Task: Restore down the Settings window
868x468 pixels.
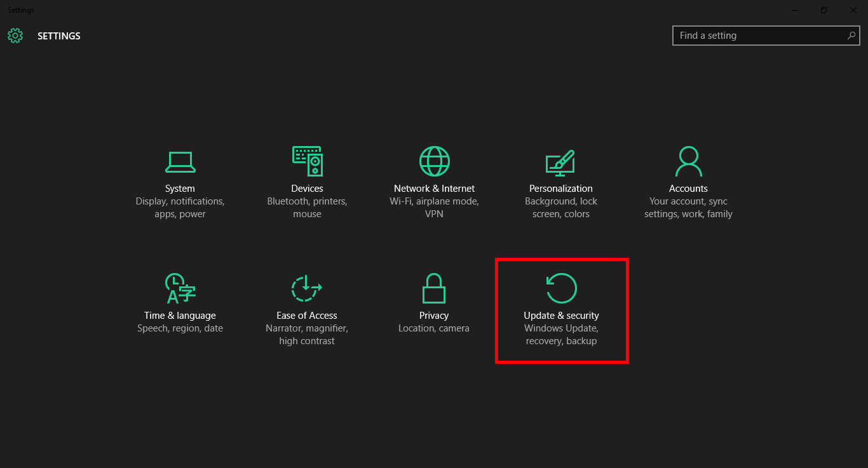Action: 824,10
